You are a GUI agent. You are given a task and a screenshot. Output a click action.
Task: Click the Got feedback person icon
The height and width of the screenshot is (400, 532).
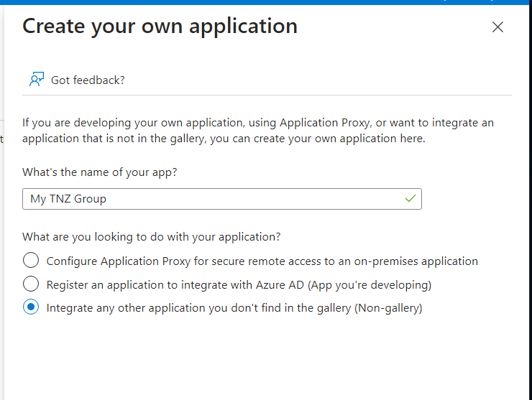click(x=37, y=79)
